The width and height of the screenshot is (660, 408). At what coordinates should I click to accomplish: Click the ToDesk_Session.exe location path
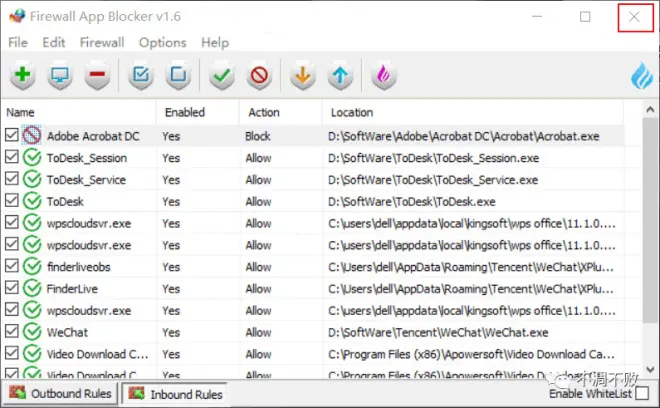pyautogui.click(x=434, y=158)
